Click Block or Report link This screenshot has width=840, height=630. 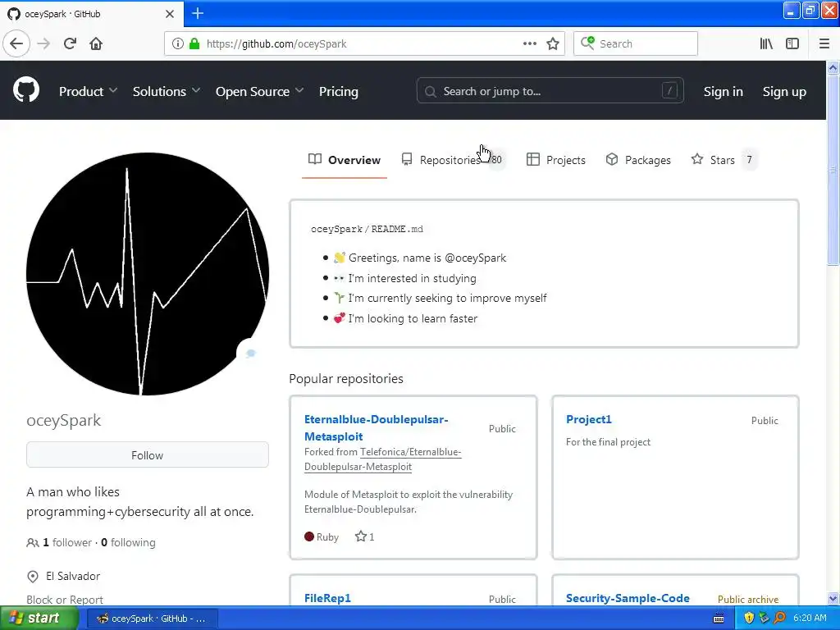pyautogui.click(x=65, y=600)
